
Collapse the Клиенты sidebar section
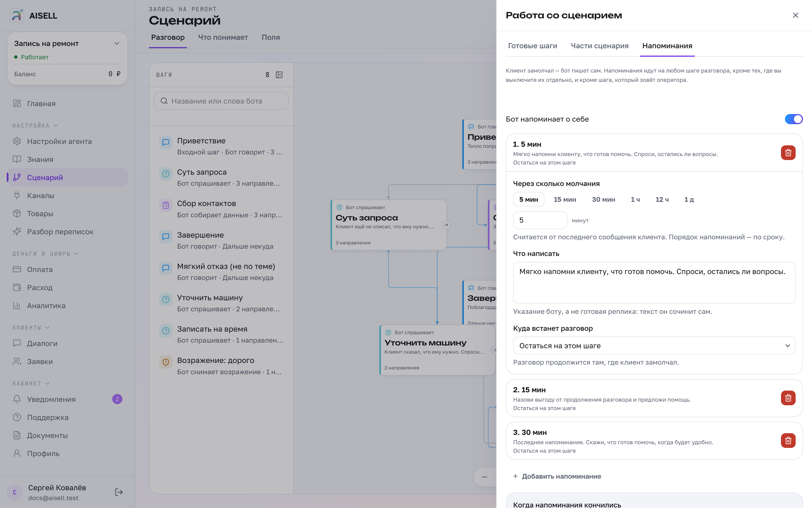point(31,328)
